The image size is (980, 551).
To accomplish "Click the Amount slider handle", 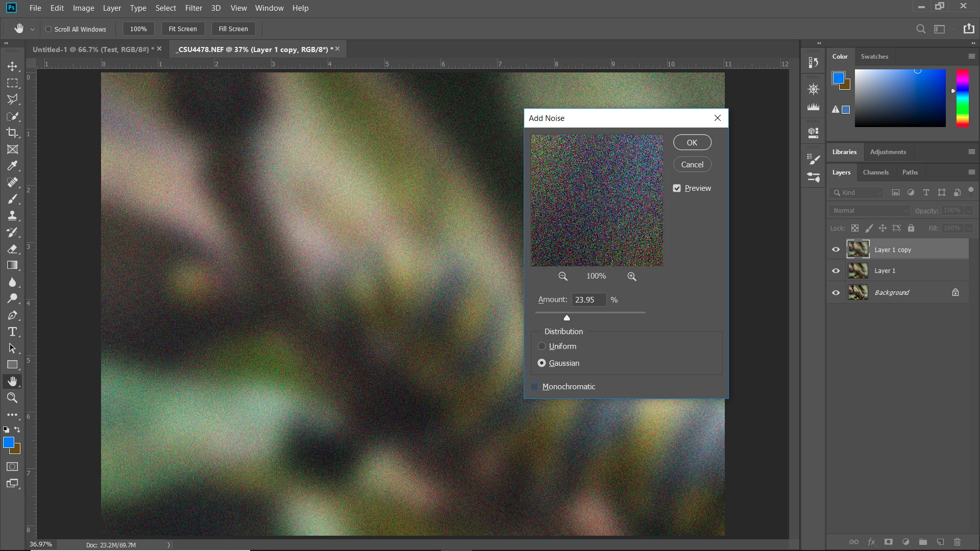I will coord(567,318).
